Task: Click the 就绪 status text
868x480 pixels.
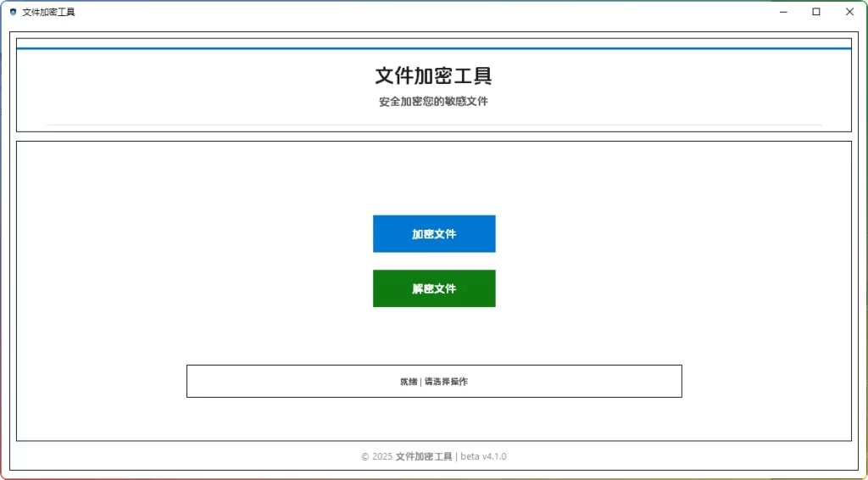Action: click(409, 382)
